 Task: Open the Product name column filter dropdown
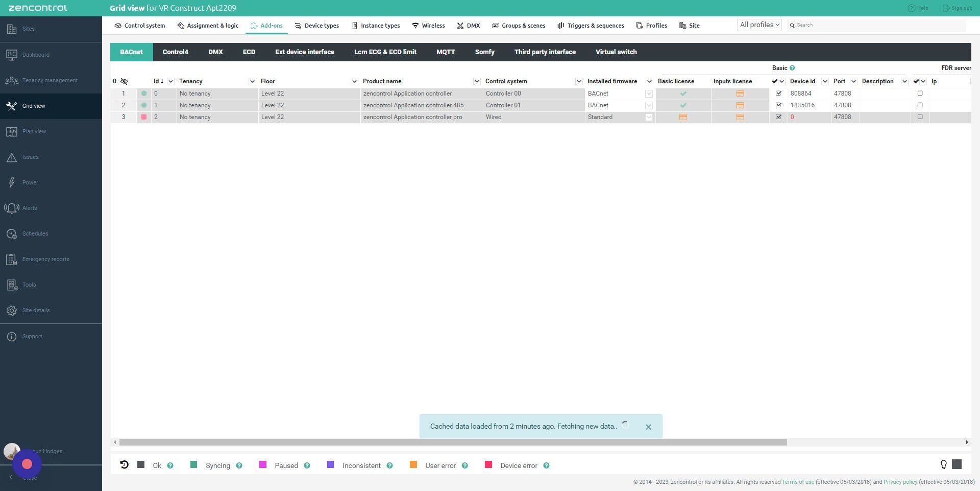(x=477, y=81)
